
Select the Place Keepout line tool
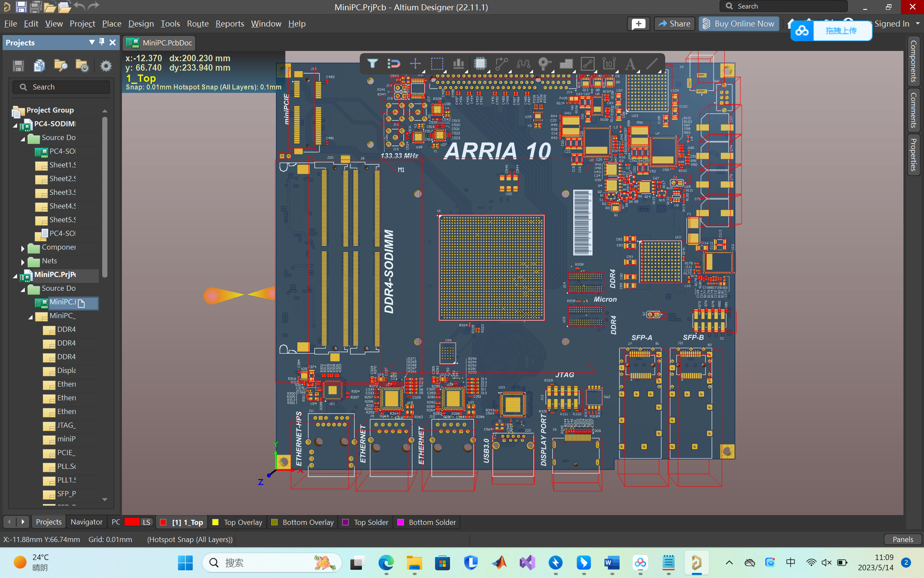587,64
